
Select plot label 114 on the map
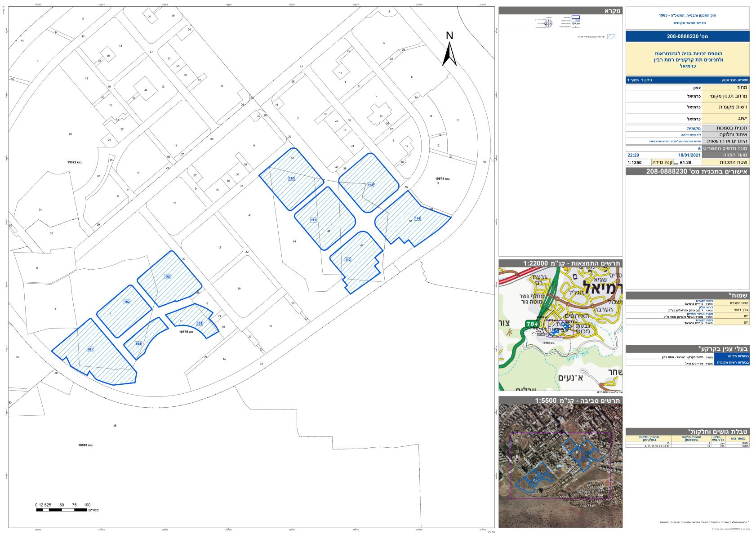(418, 218)
